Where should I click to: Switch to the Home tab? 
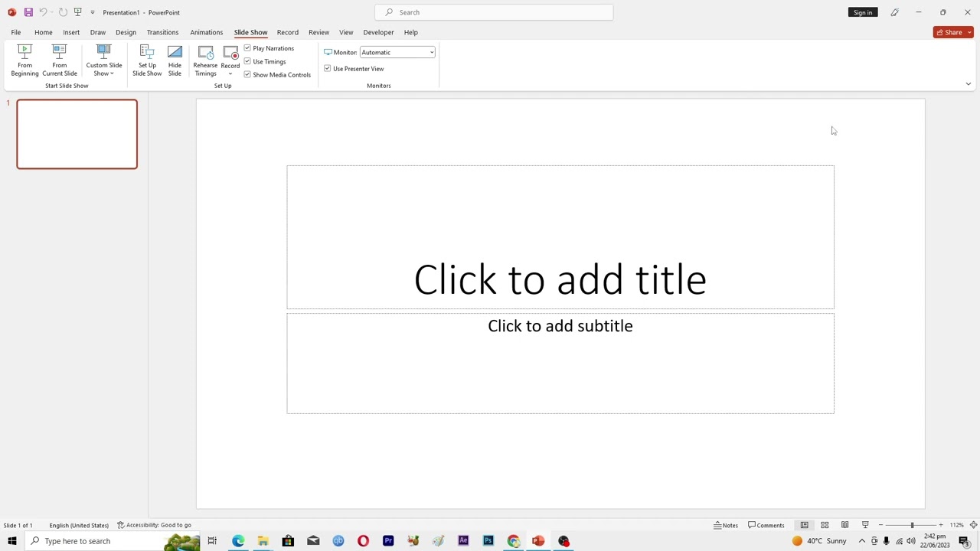pyautogui.click(x=44, y=32)
